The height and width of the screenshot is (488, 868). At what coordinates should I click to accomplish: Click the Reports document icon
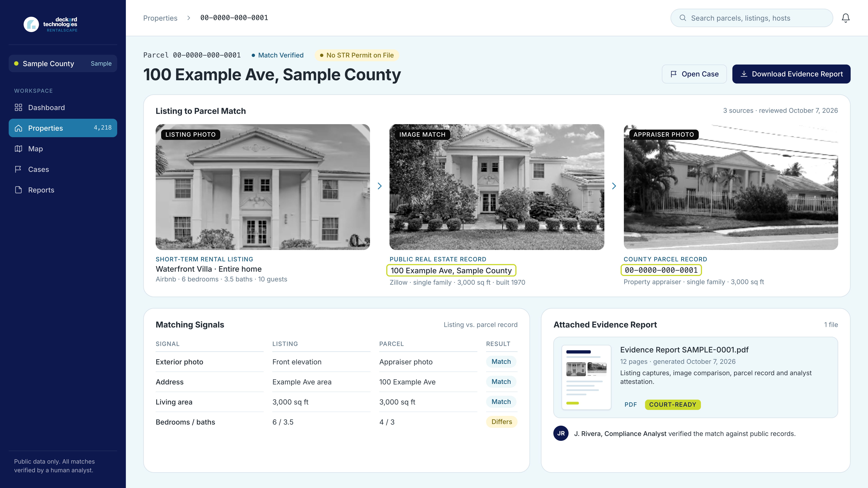(18, 190)
